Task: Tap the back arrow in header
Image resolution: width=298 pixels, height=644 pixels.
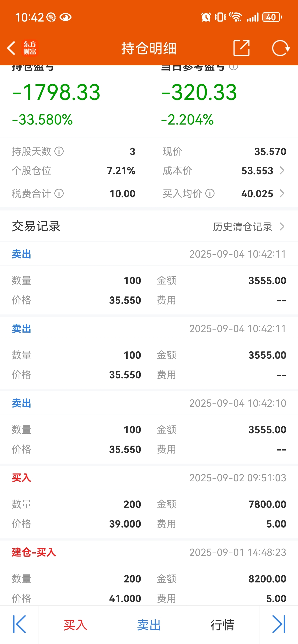Action: click(11, 48)
